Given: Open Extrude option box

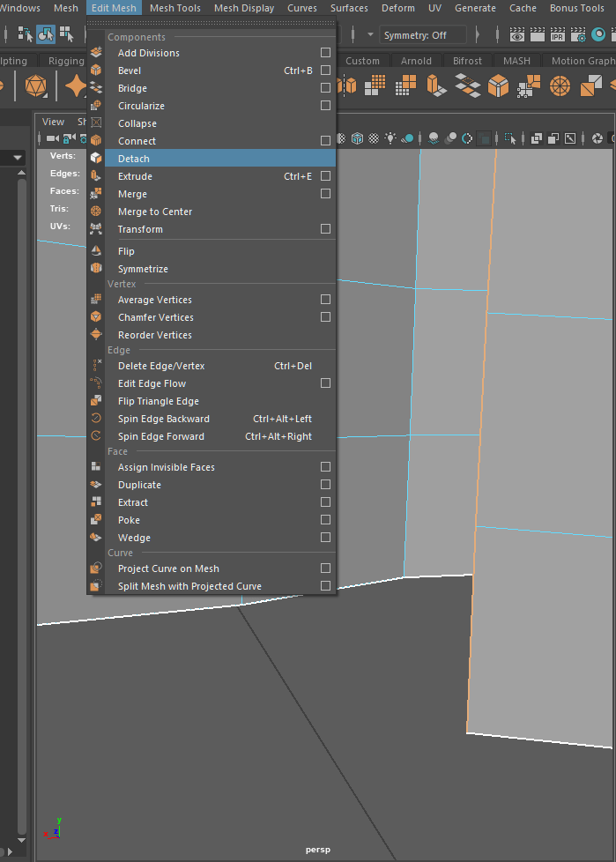Looking at the screenshot, I should click(325, 176).
